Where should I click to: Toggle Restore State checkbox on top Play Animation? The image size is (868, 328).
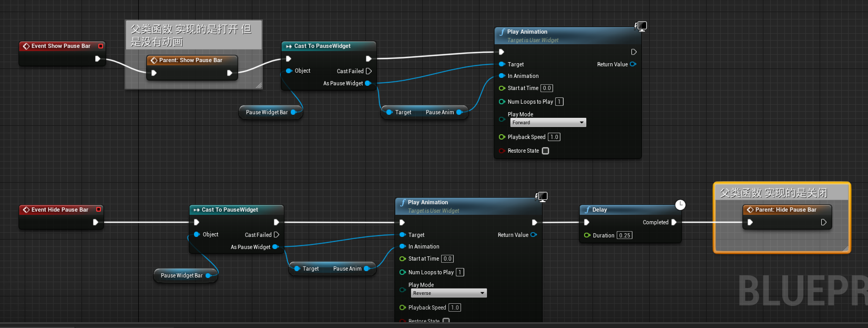(546, 151)
